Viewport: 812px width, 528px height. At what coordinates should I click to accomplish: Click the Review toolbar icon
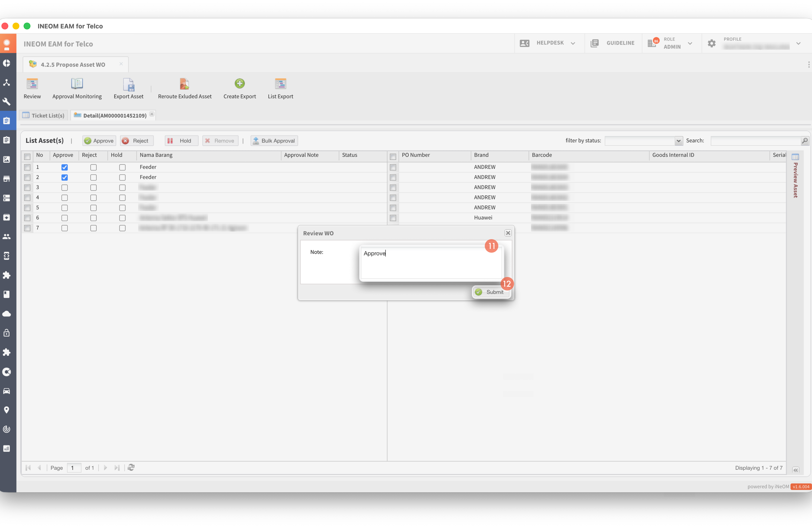[x=32, y=84]
